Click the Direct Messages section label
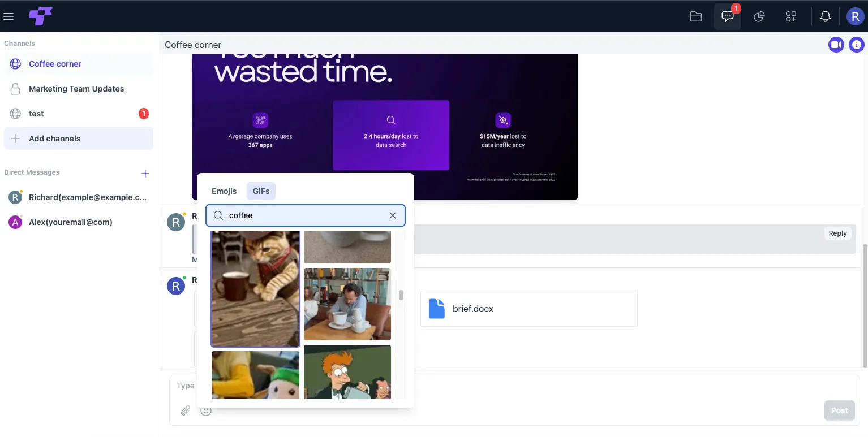Image resolution: width=868 pixels, height=437 pixels. [32, 172]
